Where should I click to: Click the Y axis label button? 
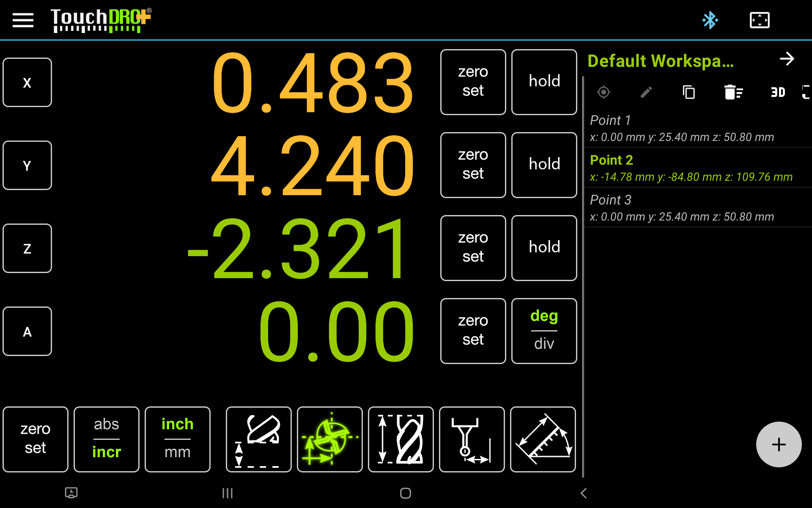point(27,166)
